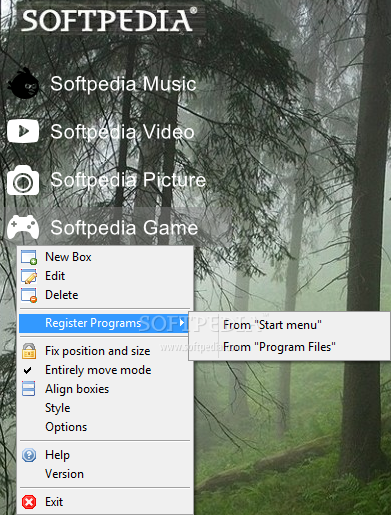This screenshot has width=391, height=515.
Task: Click the padlock icon for Fix position
Action: coord(29,351)
